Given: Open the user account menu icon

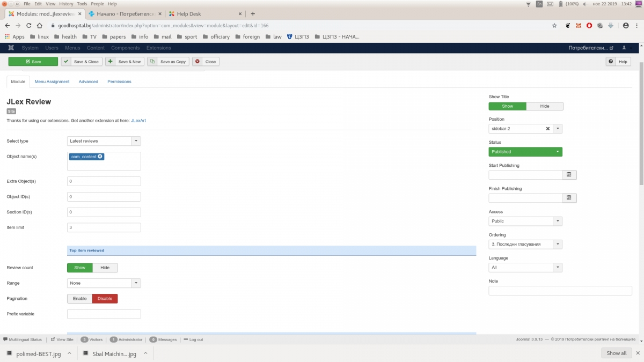Looking at the screenshot, I should pyautogui.click(x=625, y=48).
